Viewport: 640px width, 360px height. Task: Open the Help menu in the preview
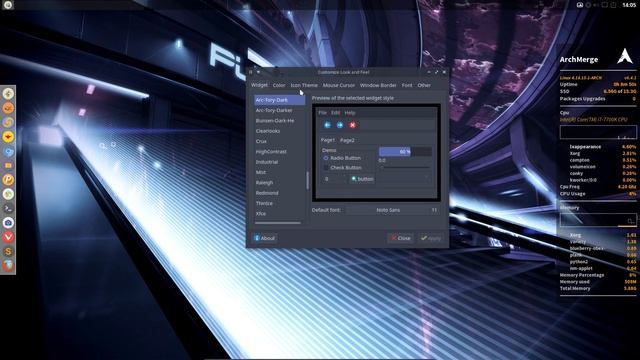350,113
